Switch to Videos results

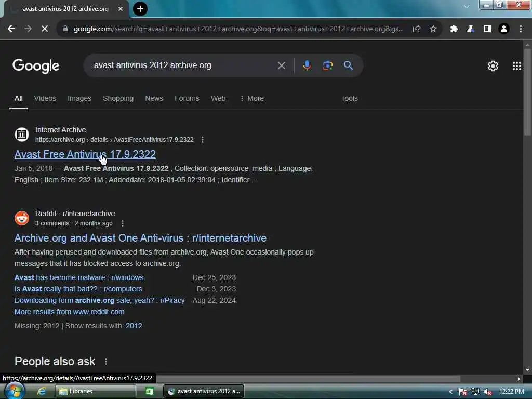45,98
